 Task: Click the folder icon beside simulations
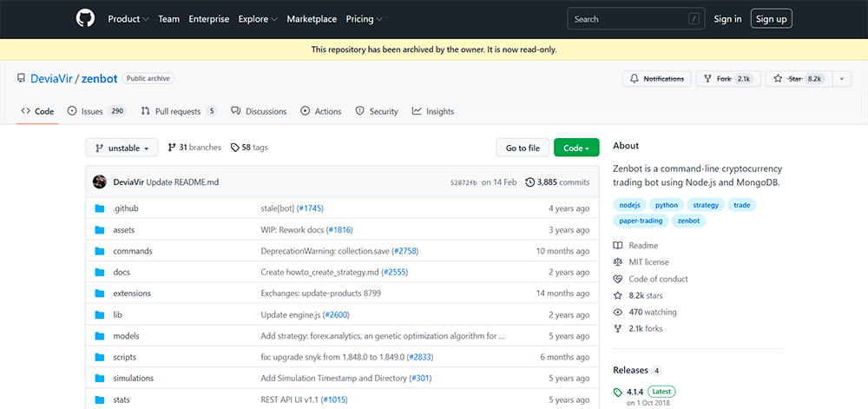pyautogui.click(x=100, y=379)
